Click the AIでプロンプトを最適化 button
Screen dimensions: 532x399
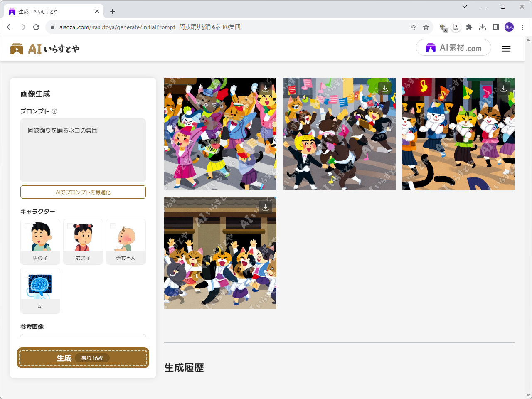(x=83, y=192)
